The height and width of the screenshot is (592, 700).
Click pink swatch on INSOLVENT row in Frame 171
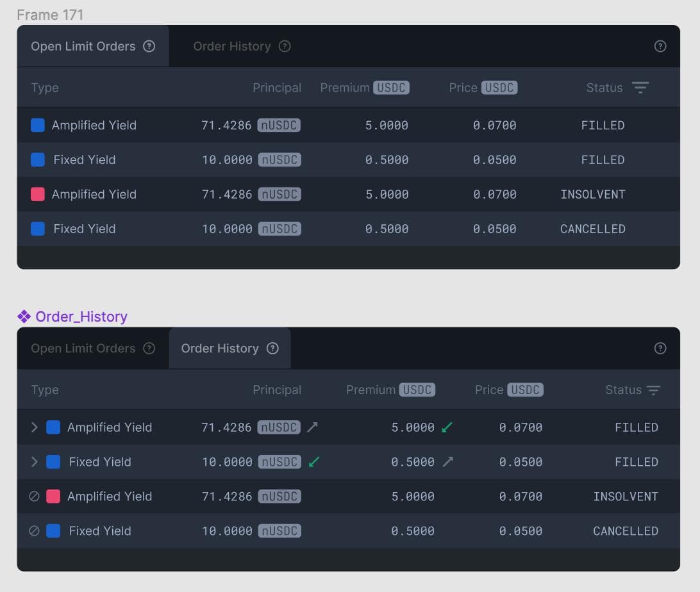tap(38, 194)
